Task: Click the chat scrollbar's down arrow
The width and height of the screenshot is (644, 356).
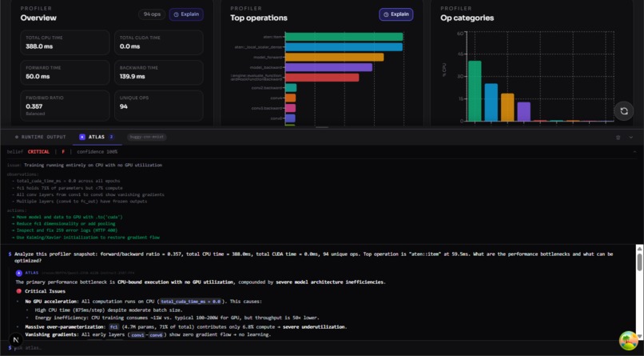Action: (x=639, y=336)
